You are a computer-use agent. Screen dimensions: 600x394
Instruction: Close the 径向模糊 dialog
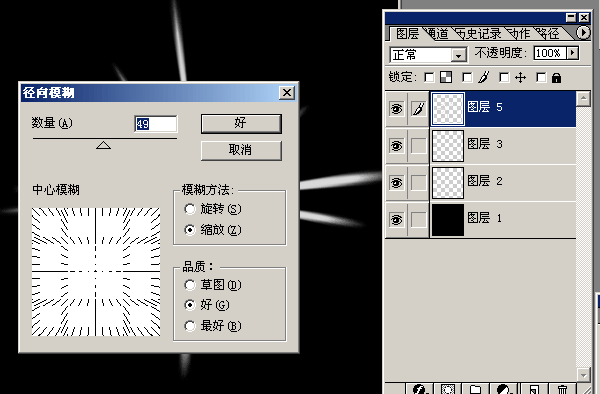(x=287, y=93)
